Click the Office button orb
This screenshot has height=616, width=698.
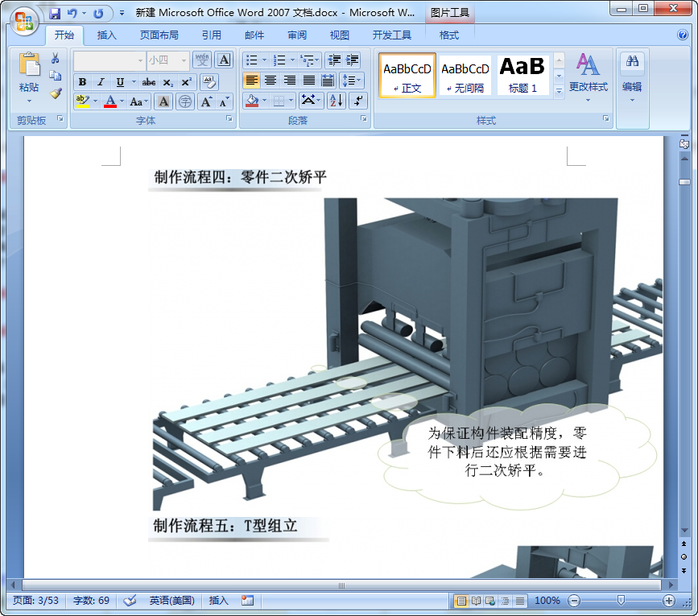pos(24,20)
